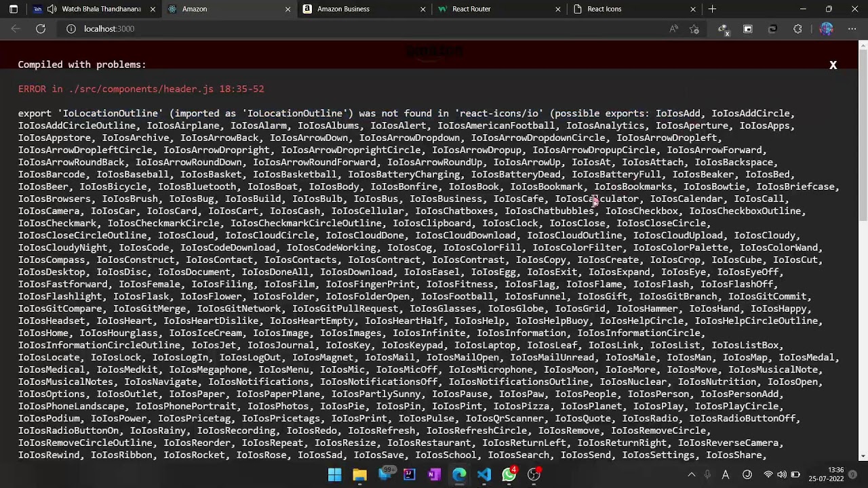868x488 pixels.
Task: Show hidden system tray icons
Action: click(692, 475)
